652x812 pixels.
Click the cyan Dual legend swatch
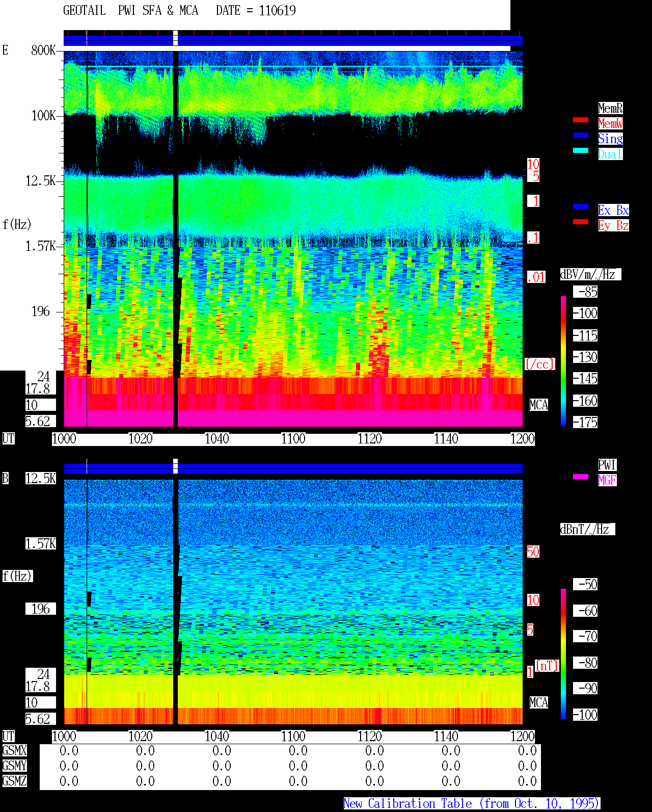[x=581, y=150]
